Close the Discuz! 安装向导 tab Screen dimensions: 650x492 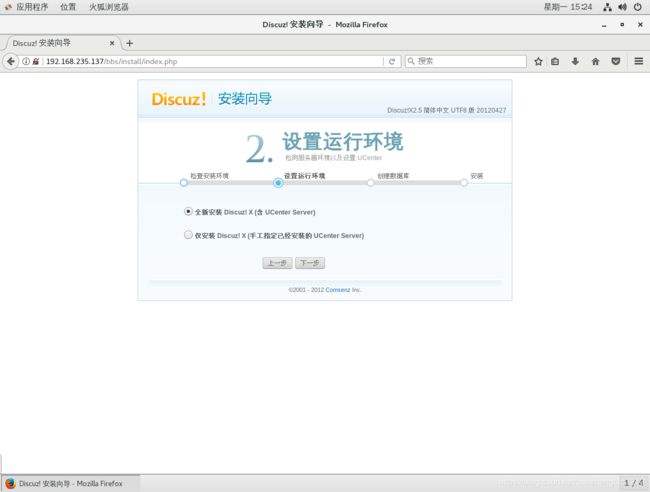pyautogui.click(x=112, y=43)
